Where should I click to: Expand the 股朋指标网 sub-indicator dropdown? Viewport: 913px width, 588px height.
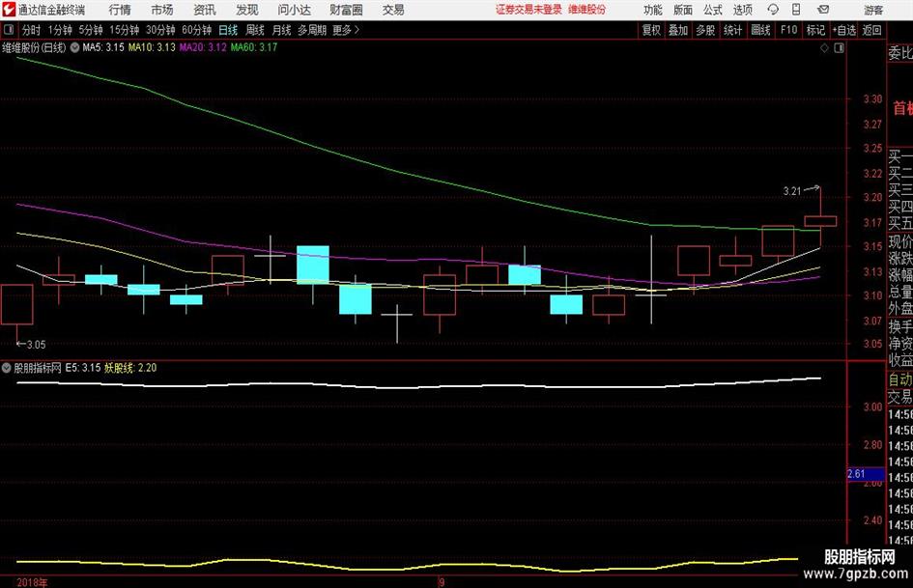(x=7, y=368)
